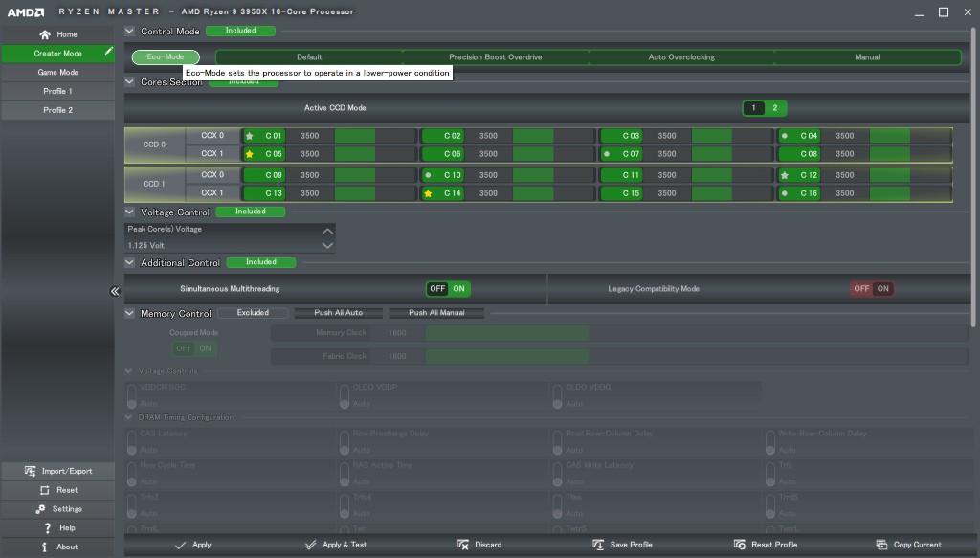Screen dimensions: 980x558
Task: Select Active CCD Mode option 1
Action: [753, 108]
